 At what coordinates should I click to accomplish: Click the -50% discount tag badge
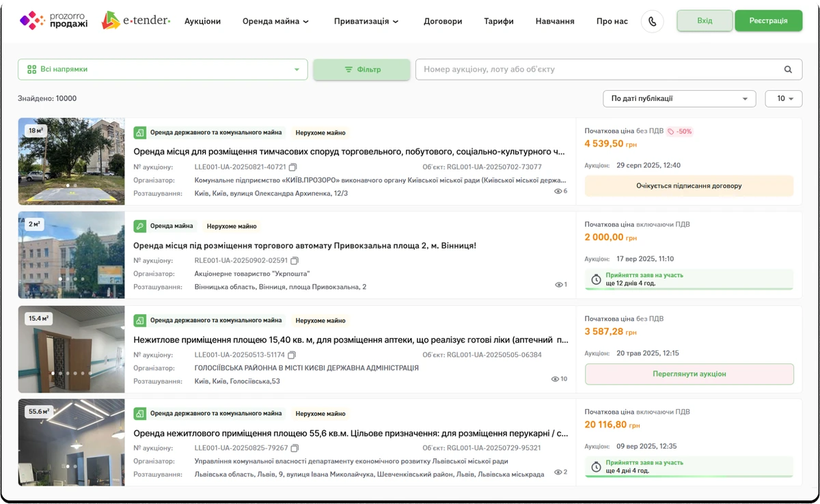click(679, 131)
